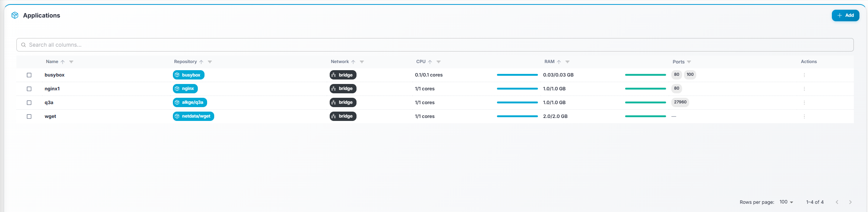Click the RAM column header
The height and width of the screenshot is (212, 868).
click(x=549, y=62)
